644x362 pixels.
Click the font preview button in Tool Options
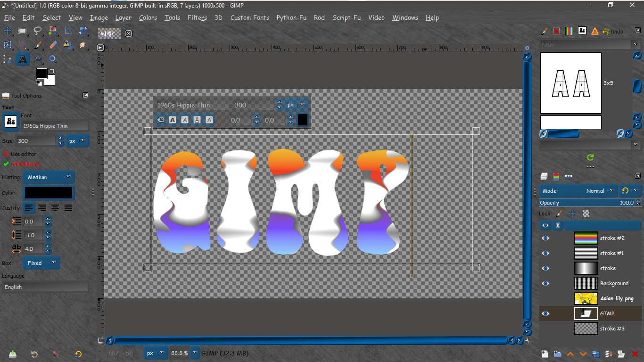pyautogui.click(x=10, y=122)
